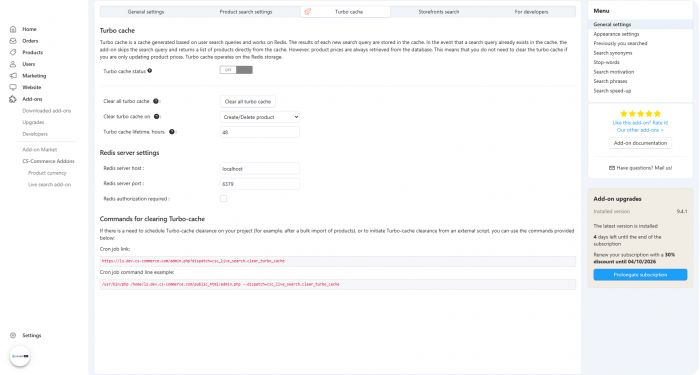Click the Products label in sidebar
Screen dimensions: 700x375
(33, 52)
